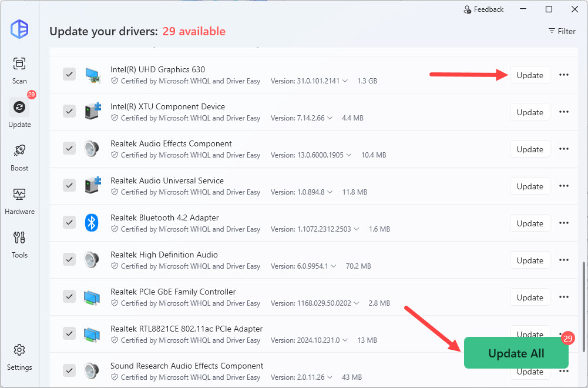Click Realtek Audio Effects speaker icon
This screenshot has width=588, height=388.
point(92,149)
